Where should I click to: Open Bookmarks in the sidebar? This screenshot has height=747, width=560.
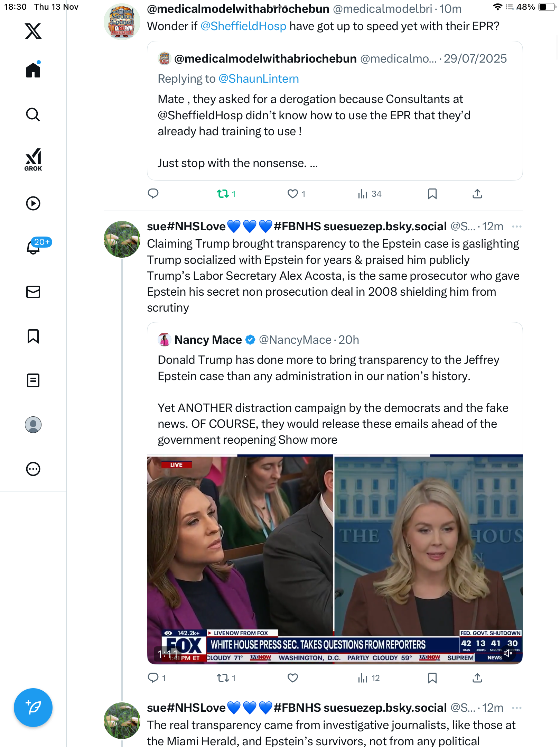pyautogui.click(x=33, y=336)
